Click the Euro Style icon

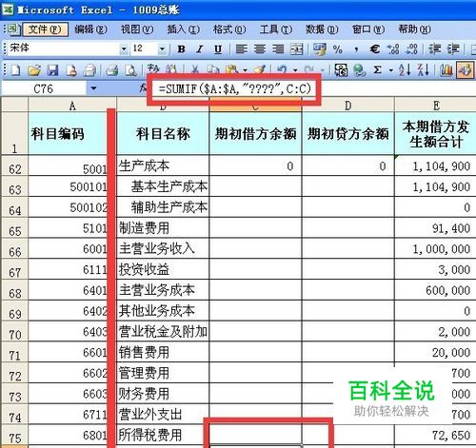[x=375, y=49]
